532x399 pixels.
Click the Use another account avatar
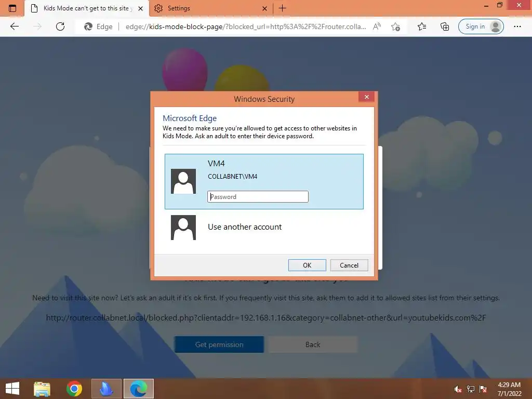pyautogui.click(x=183, y=228)
